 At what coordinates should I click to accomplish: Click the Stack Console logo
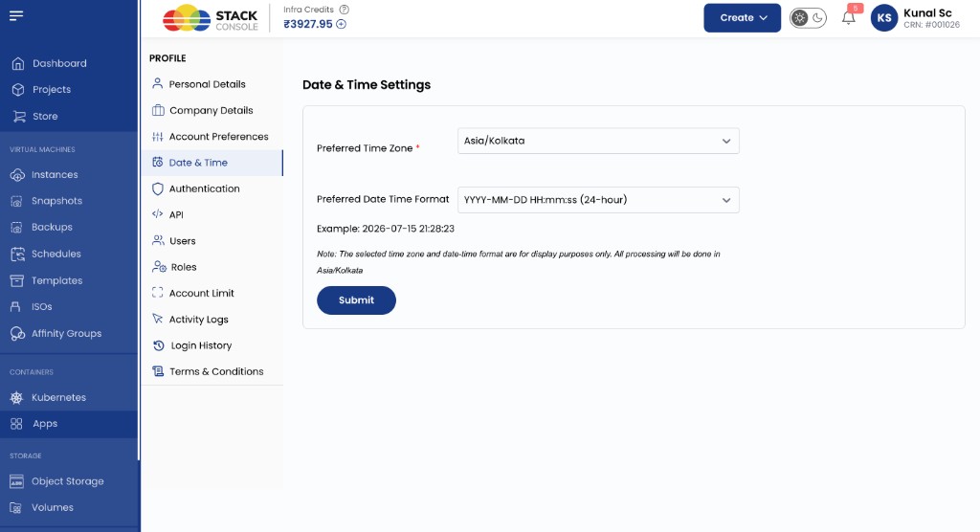(x=210, y=18)
